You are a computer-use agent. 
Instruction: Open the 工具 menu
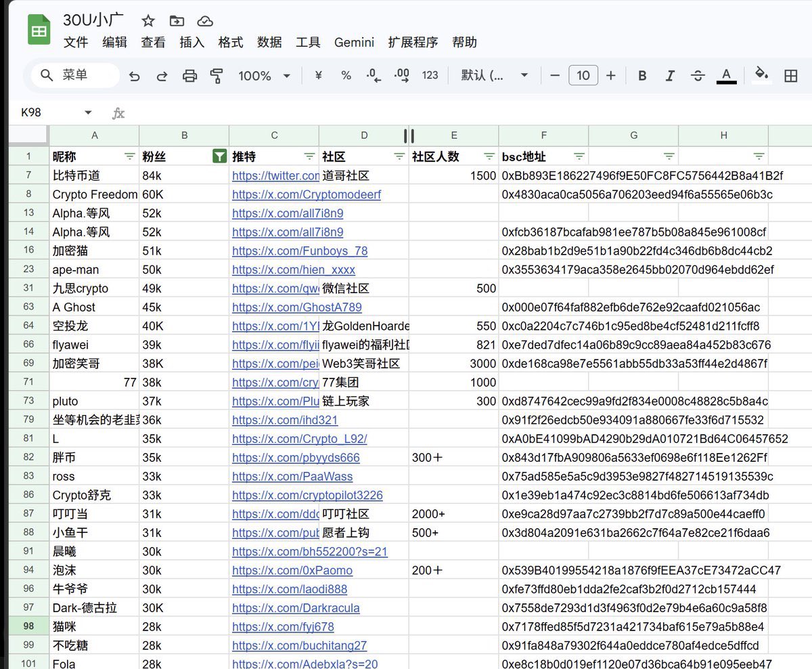click(308, 43)
